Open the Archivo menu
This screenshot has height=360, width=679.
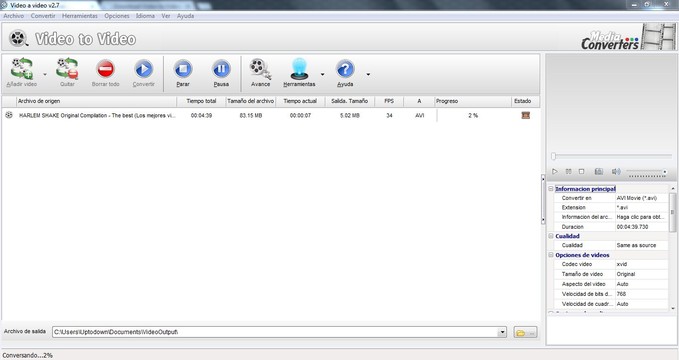13,16
